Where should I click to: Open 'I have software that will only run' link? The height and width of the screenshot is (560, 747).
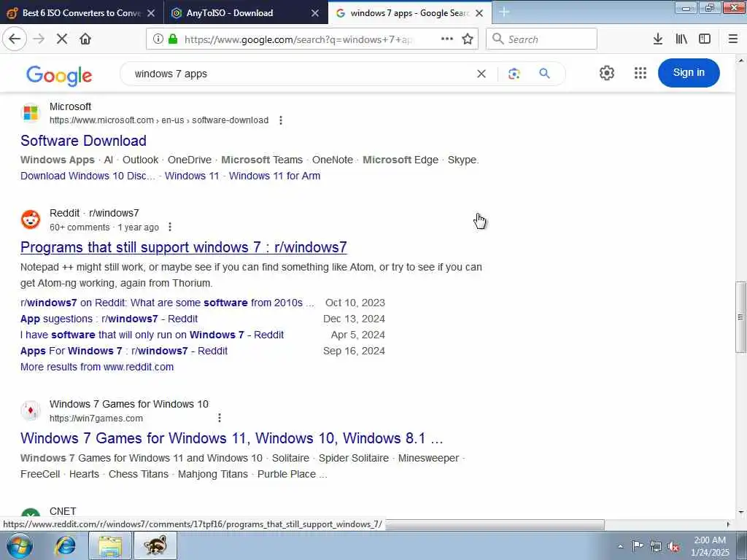coord(152,335)
